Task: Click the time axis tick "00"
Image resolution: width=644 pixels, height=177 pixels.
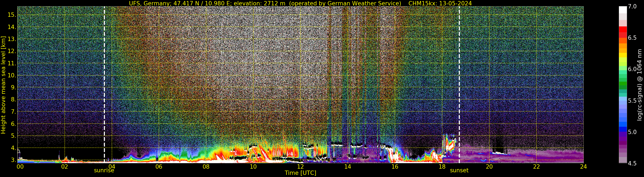Action: click(20, 166)
